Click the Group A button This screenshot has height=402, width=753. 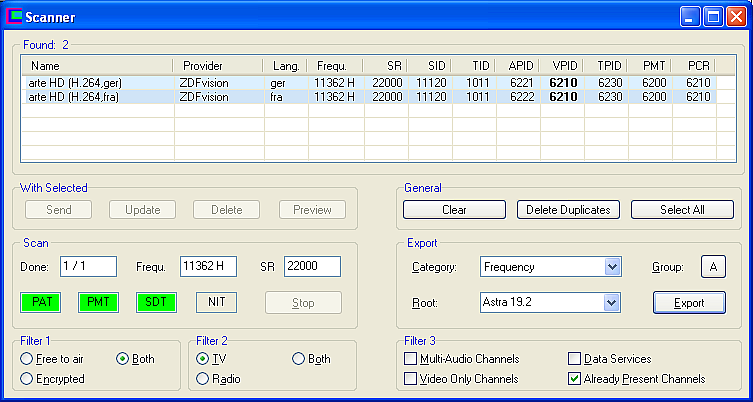click(713, 267)
